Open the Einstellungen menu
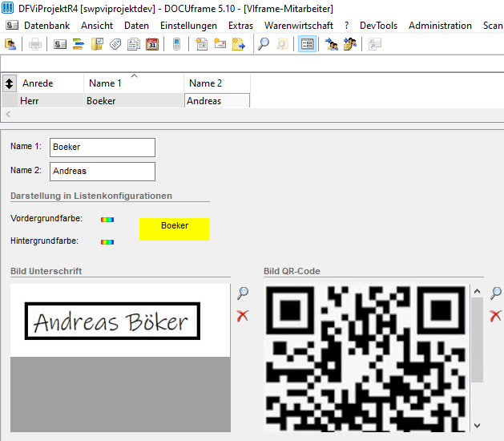 (x=188, y=26)
